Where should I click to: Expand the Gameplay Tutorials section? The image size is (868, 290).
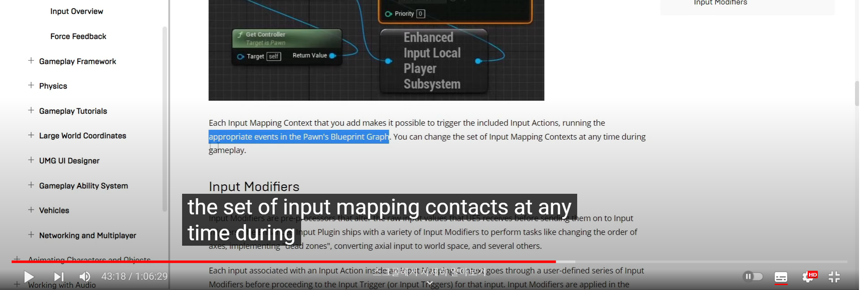pos(31,110)
